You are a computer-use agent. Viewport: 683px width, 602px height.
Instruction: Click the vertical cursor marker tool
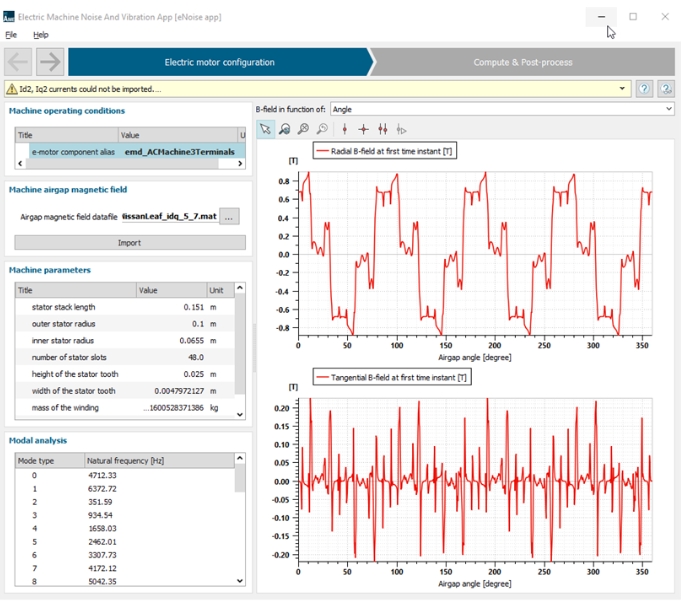pos(344,129)
